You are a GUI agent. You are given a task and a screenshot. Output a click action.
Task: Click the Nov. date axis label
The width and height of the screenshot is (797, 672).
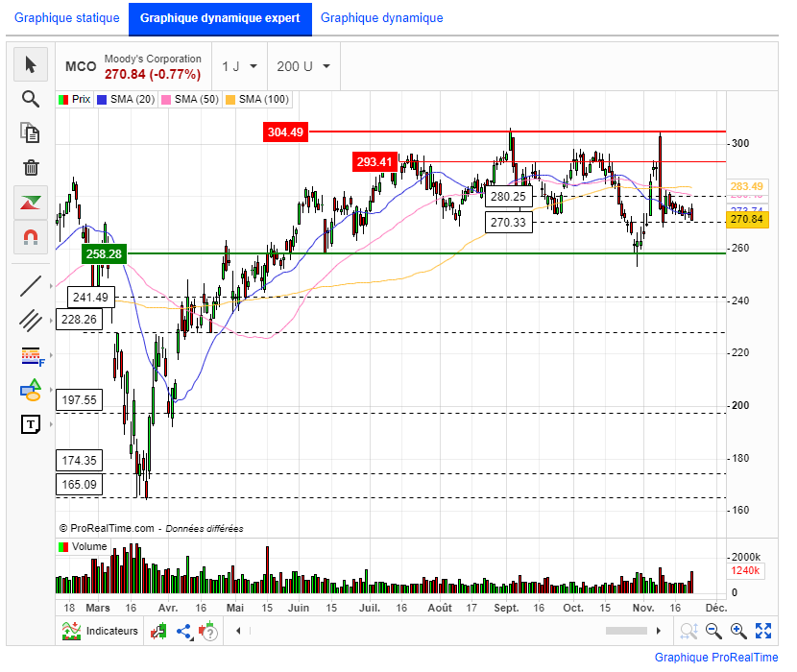pyautogui.click(x=643, y=608)
